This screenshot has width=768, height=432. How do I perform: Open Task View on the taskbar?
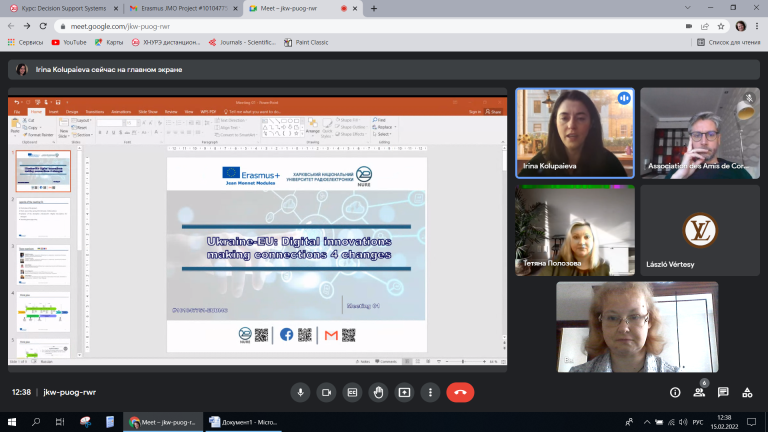(60, 422)
